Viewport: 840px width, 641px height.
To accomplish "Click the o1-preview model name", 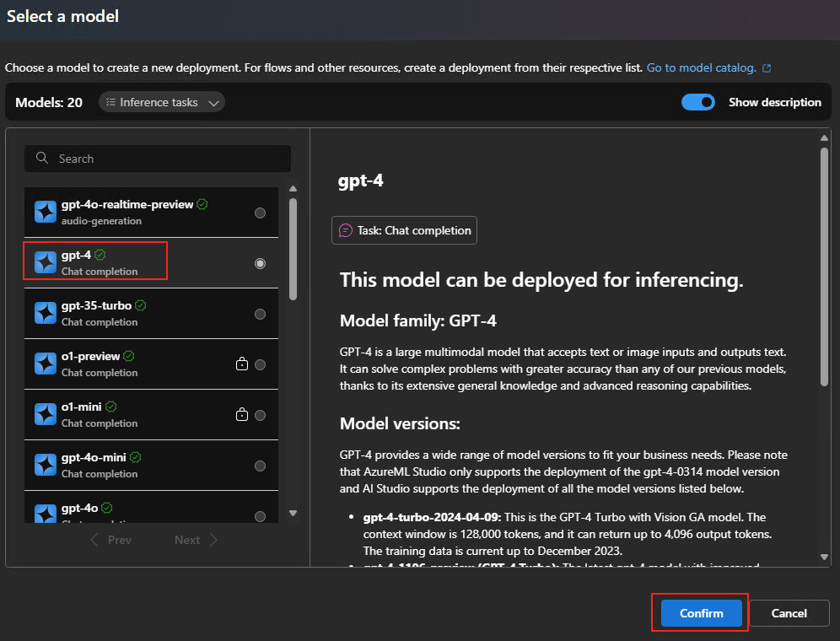I will pyautogui.click(x=90, y=356).
